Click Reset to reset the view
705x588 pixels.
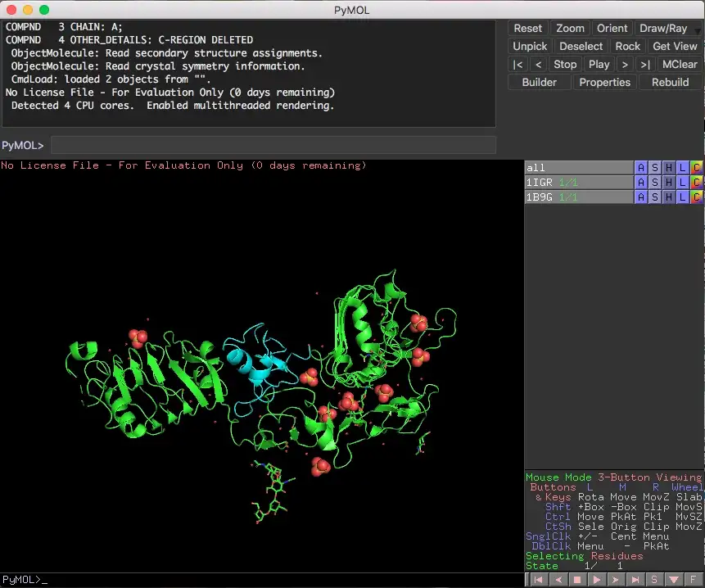527,28
